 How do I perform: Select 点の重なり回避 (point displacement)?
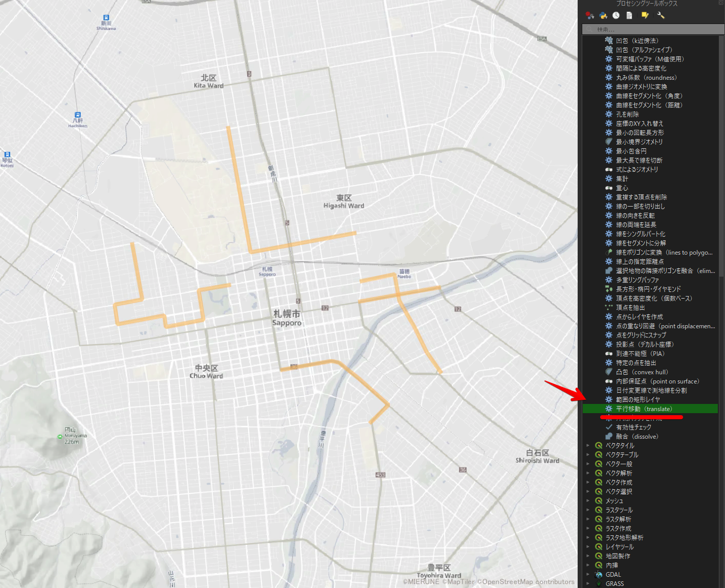(x=666, y=326)
